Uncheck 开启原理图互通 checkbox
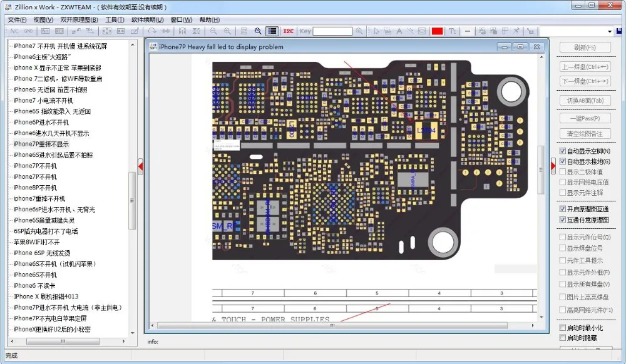The width and height of the screenshot is (626, 364). tap(563, 208)
